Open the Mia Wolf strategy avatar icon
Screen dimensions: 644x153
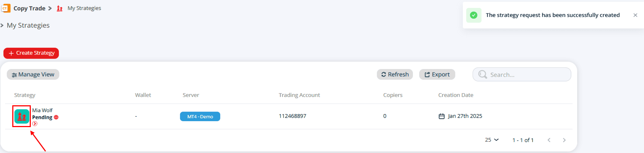click(x=22, y=116)
